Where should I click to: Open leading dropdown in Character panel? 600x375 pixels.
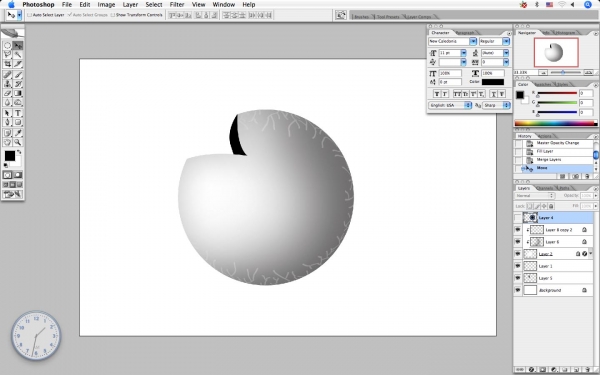point(506,53)
